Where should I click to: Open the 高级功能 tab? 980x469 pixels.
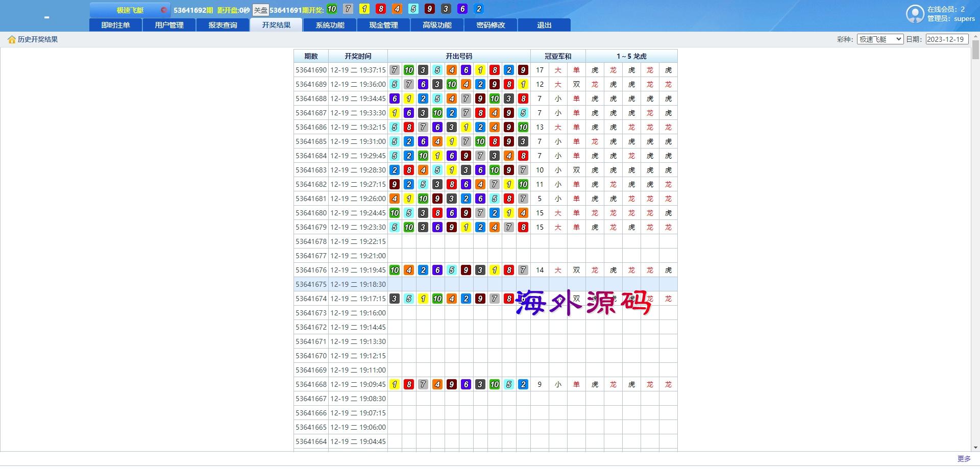437,25
